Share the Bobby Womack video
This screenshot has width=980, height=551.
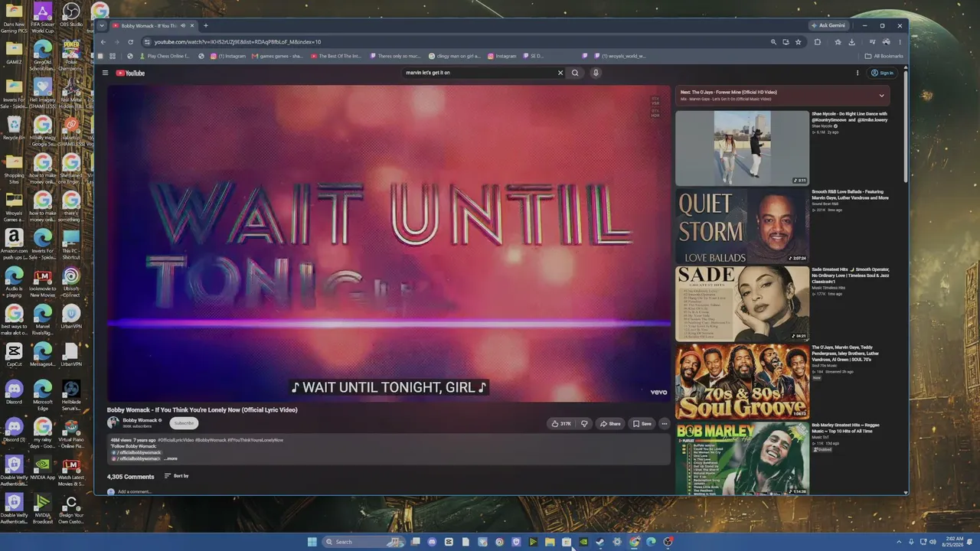tap(610, 423)
